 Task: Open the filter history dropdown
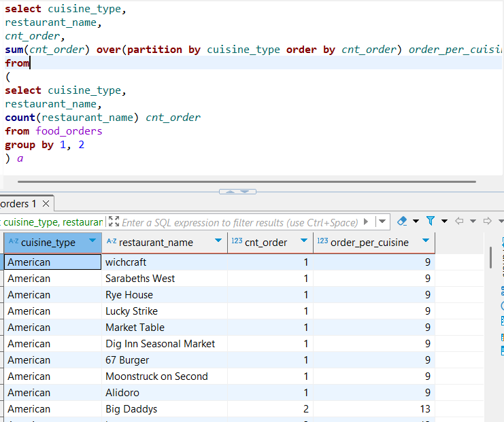(383, 222)
